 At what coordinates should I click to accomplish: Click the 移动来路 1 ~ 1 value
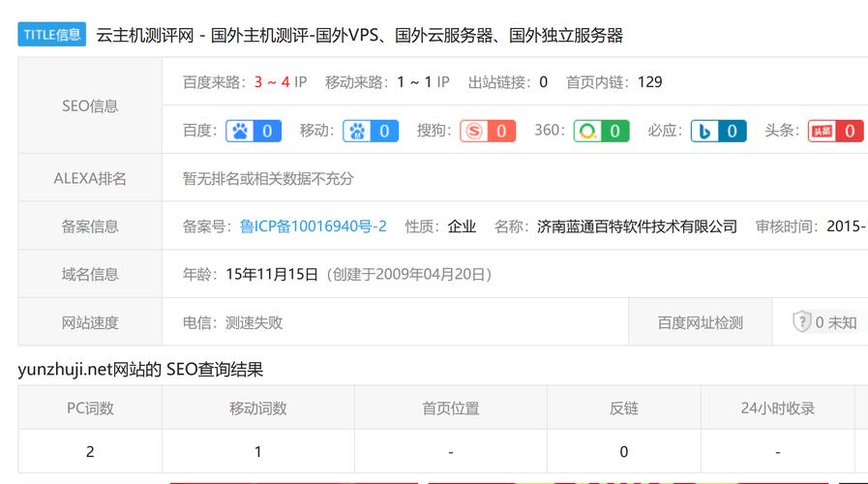pyautogui.click(x=414, y=82)
